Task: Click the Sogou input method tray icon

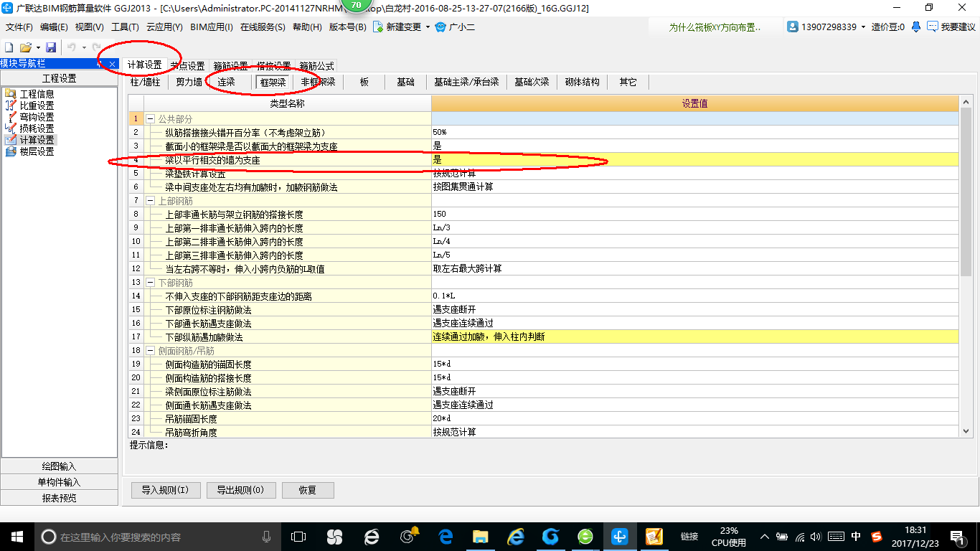Action: (x=877, y=536)
